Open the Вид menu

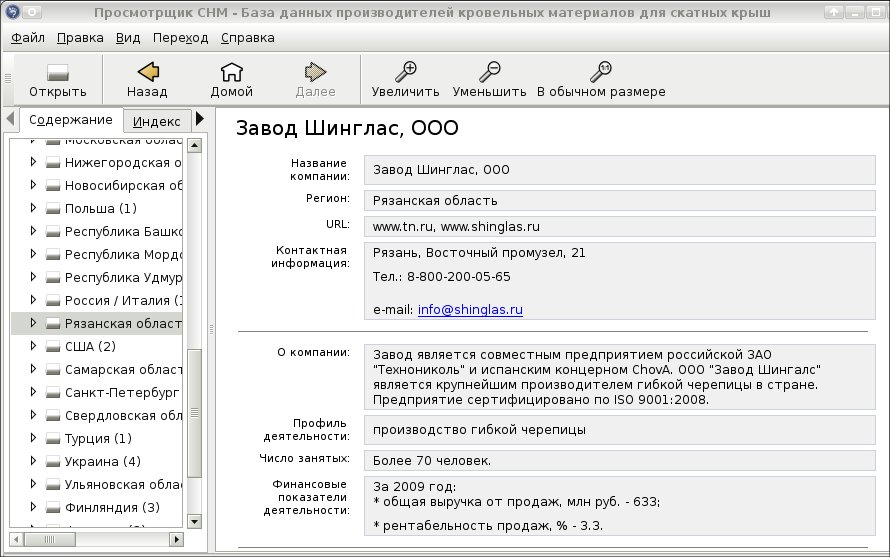coord(128,38)
